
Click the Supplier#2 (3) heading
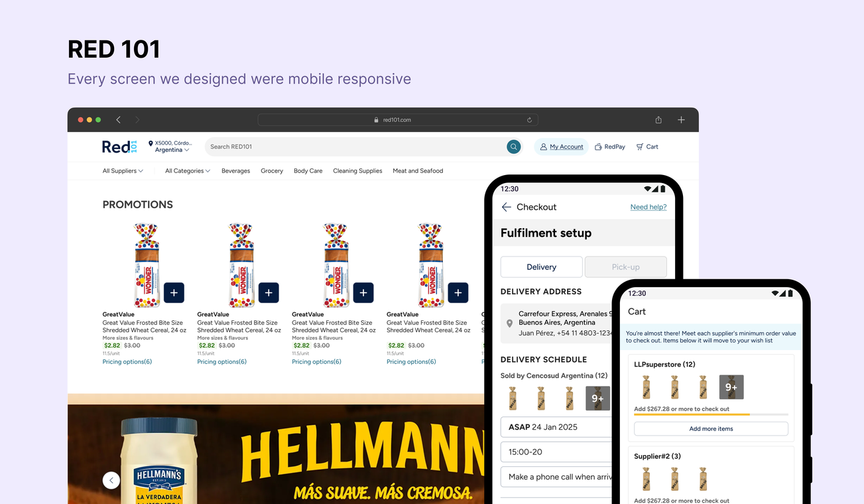[x=657, y=456]
